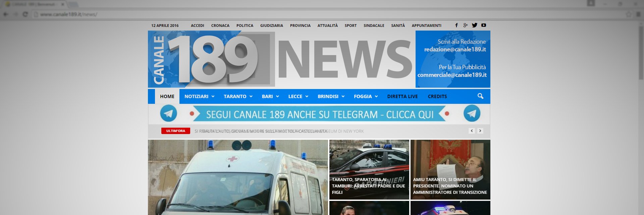Viewport: 644px width, 215px height.
Task: Go back with browser back arrow
Action: tap(6, 14)
